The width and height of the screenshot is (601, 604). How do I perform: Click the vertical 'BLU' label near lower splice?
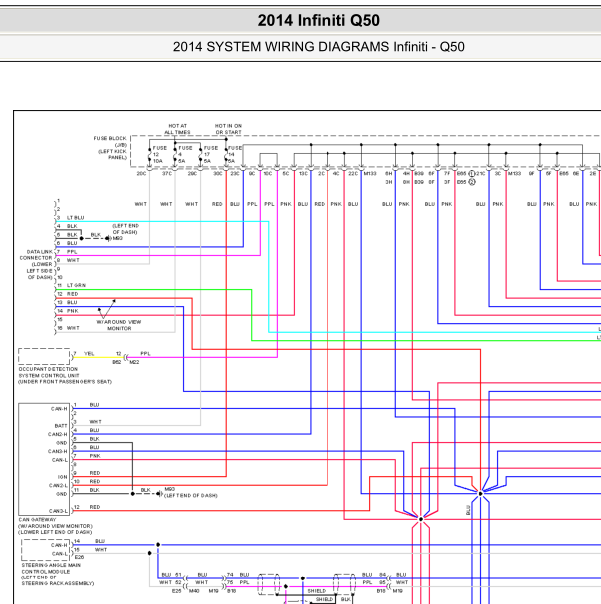[x=468, y=510]
